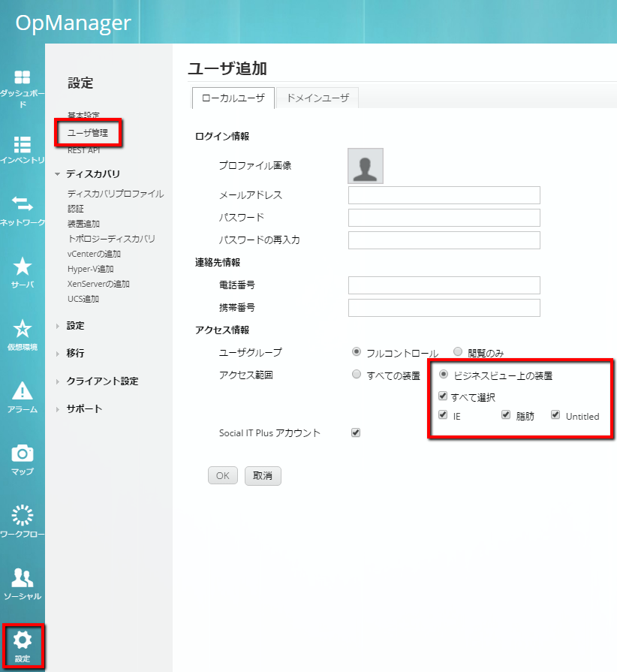Toggle the Social IT Plus アカウント checkbox
Screen dimensions: 617x672
coord(356,432)
